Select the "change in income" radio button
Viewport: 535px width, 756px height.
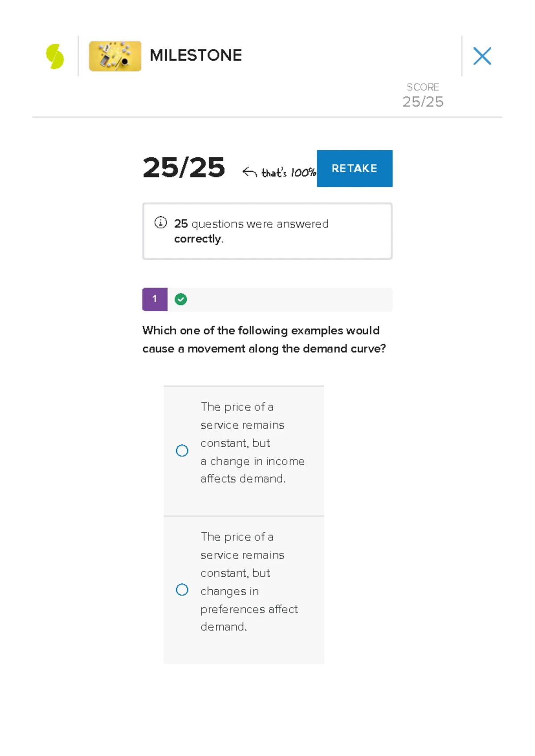click(x=182, y=451)
